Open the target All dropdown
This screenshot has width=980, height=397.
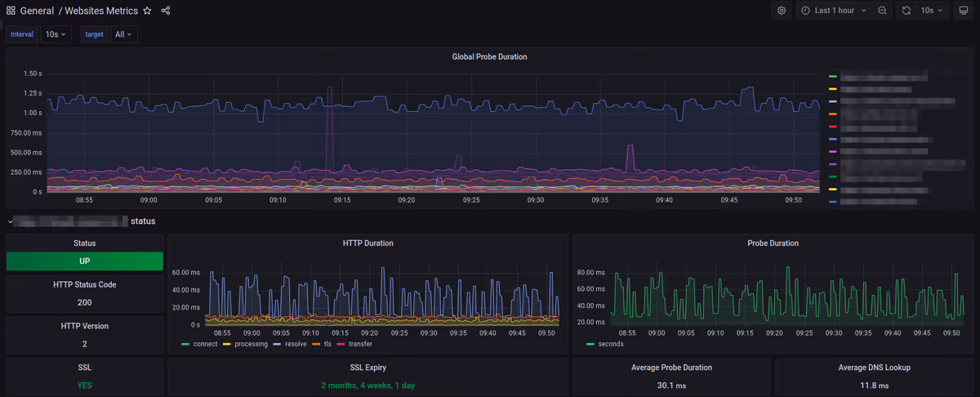click(x=123, y=34)
